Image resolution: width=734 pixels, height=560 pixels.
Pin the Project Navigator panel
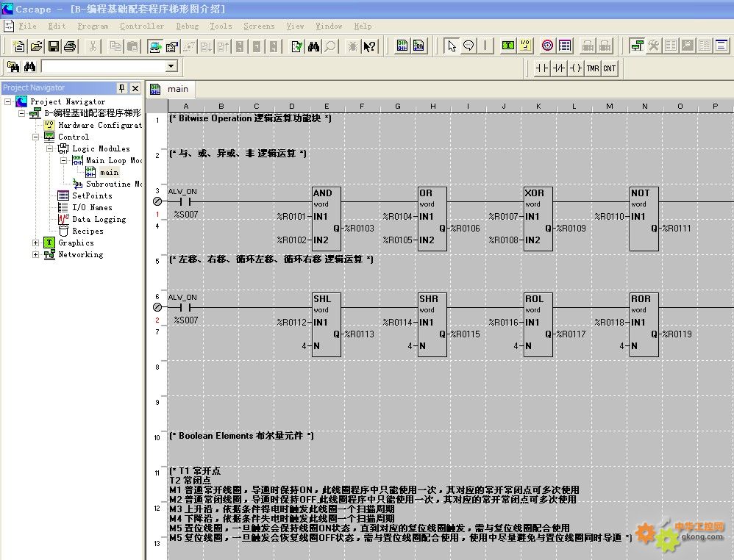[121, 88]
